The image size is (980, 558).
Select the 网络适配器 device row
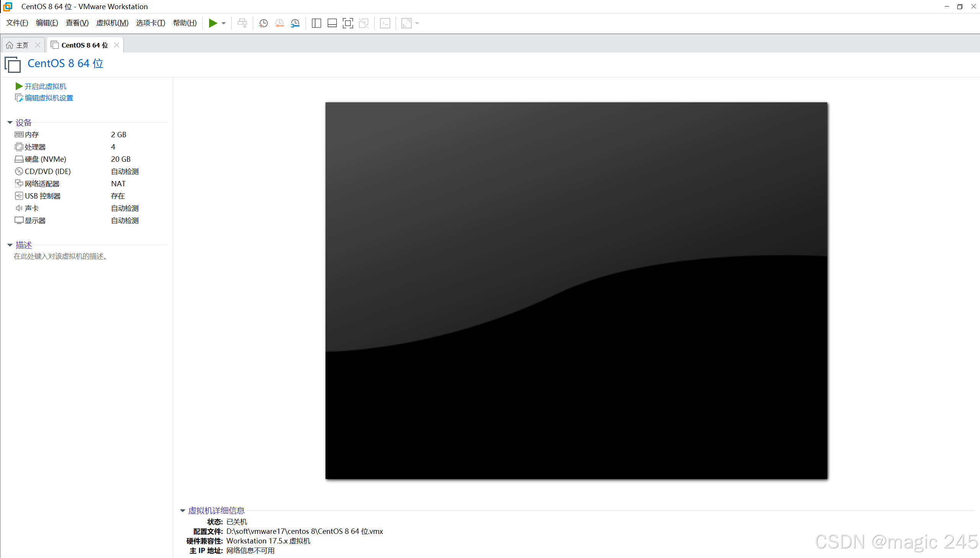42,184
